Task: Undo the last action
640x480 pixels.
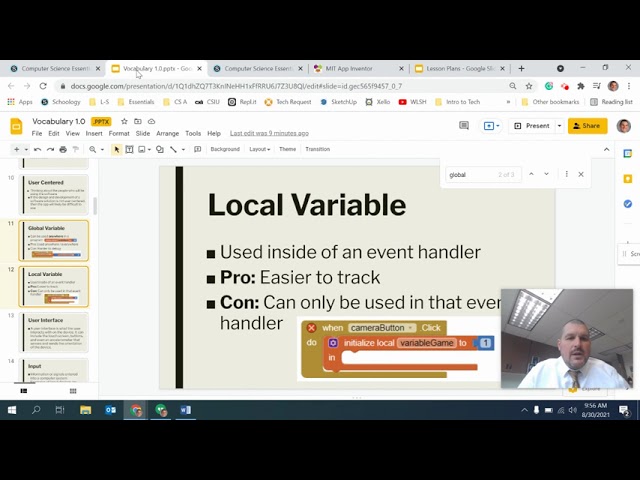Action: [38, 149]
